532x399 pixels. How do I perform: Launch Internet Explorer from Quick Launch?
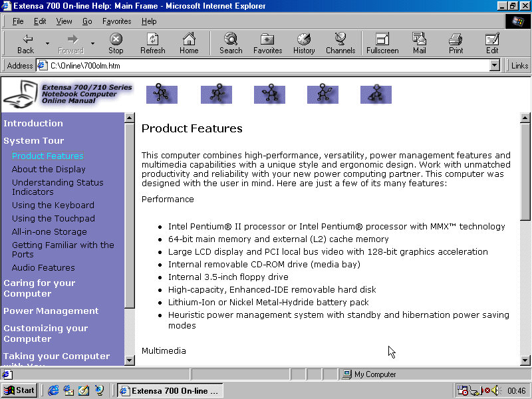(53, 390)
